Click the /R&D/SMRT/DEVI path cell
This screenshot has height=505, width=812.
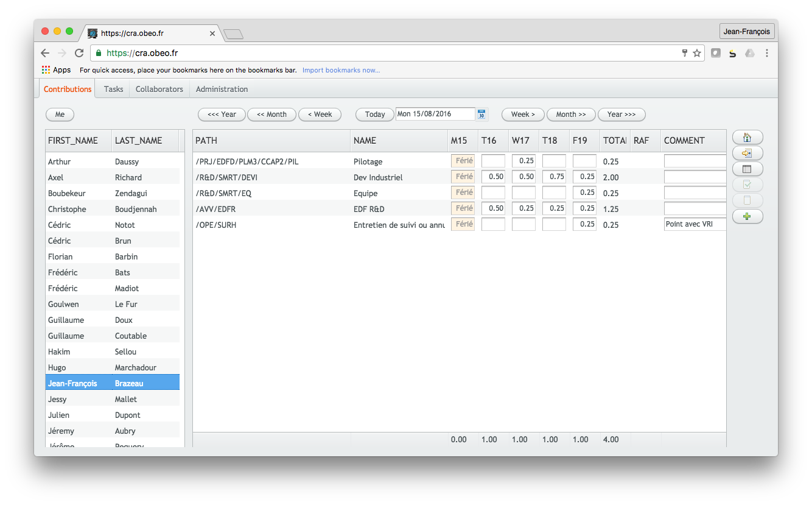point(271,177)
